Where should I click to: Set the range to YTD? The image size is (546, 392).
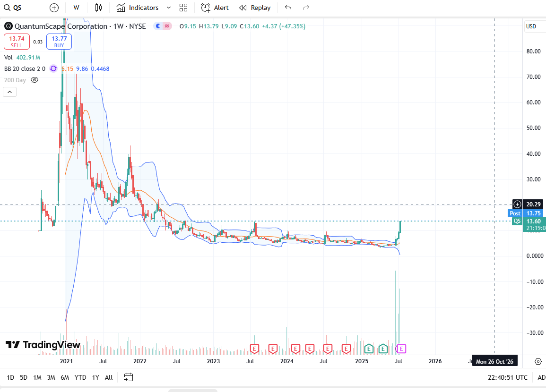point(80,377)
